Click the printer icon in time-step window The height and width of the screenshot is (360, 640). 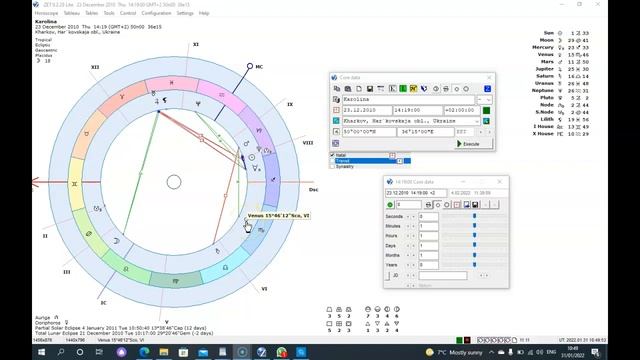click(x=428, y=205)
